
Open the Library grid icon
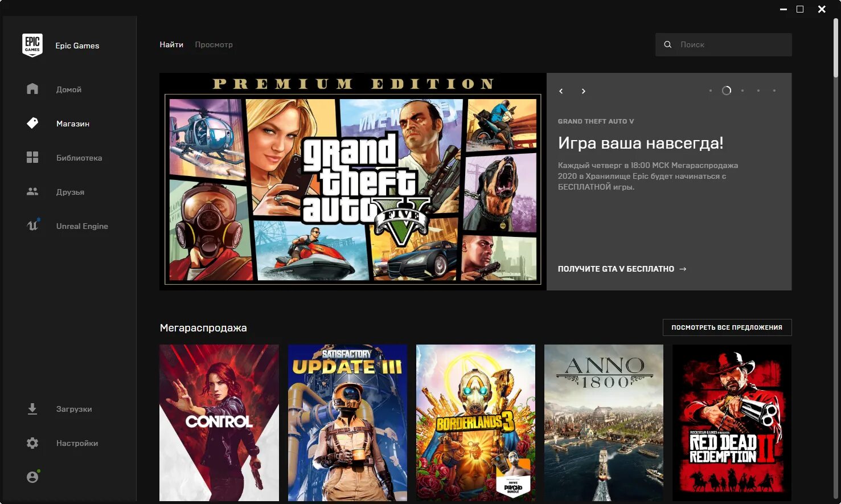[32, 157]
